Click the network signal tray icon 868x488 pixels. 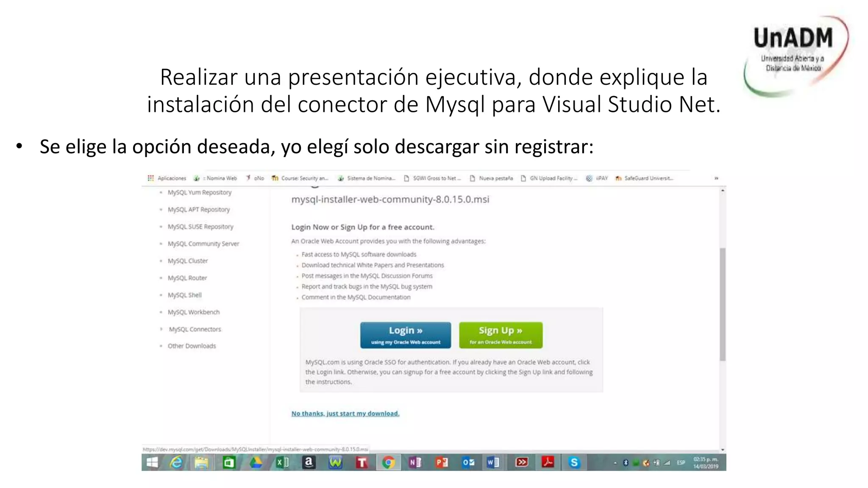[667, 463]
